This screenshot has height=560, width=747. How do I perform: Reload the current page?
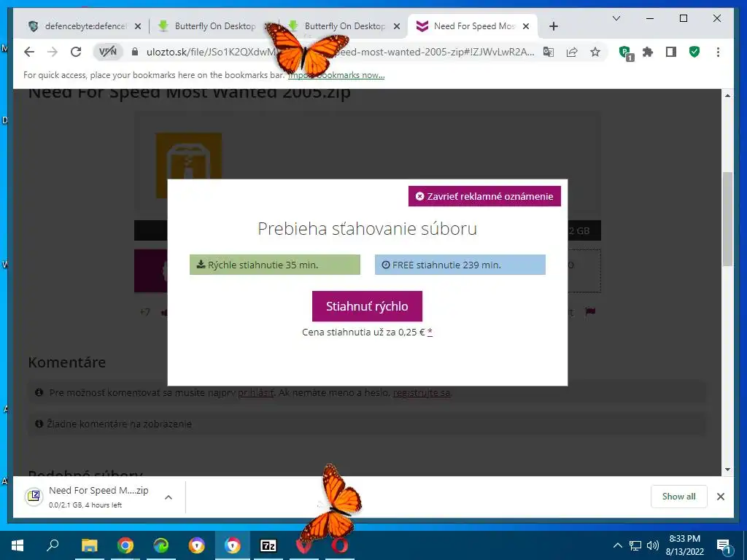tap(76, 52)
